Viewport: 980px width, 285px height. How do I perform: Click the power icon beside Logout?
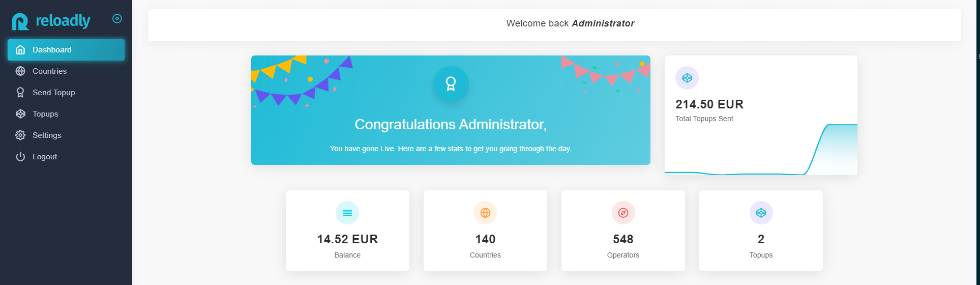[20, 157]
